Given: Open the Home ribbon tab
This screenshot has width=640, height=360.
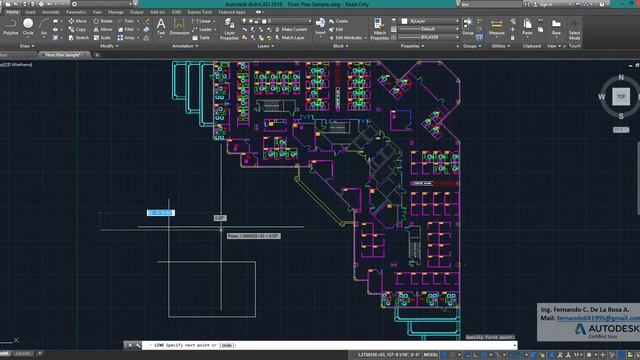Looking at the screenshot, I should [x=12, y=12].
